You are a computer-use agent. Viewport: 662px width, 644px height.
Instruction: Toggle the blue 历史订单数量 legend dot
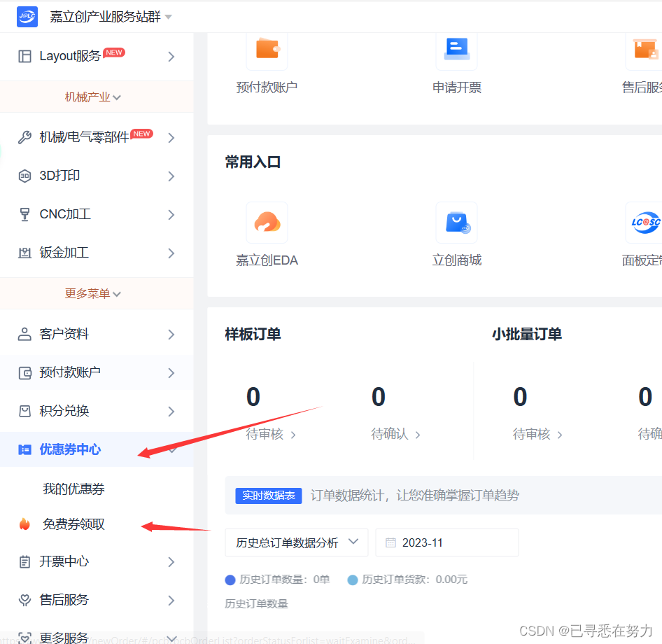[x=230, y=580]
